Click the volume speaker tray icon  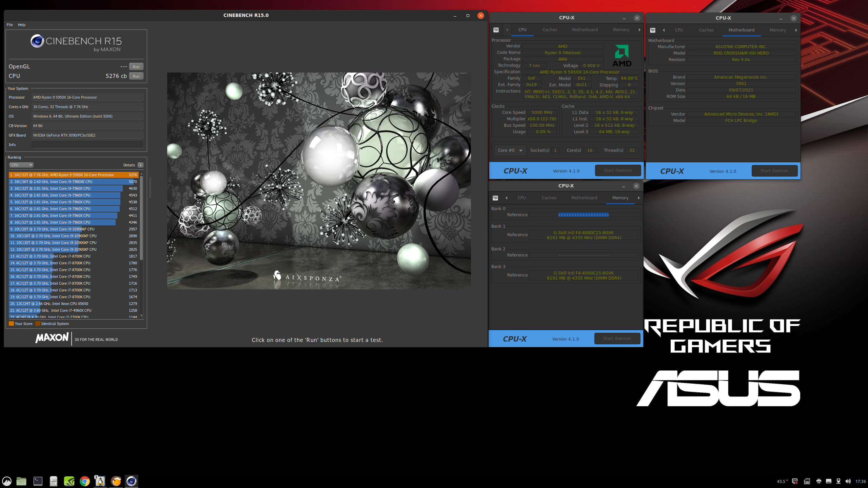click(x=848, y=481)
